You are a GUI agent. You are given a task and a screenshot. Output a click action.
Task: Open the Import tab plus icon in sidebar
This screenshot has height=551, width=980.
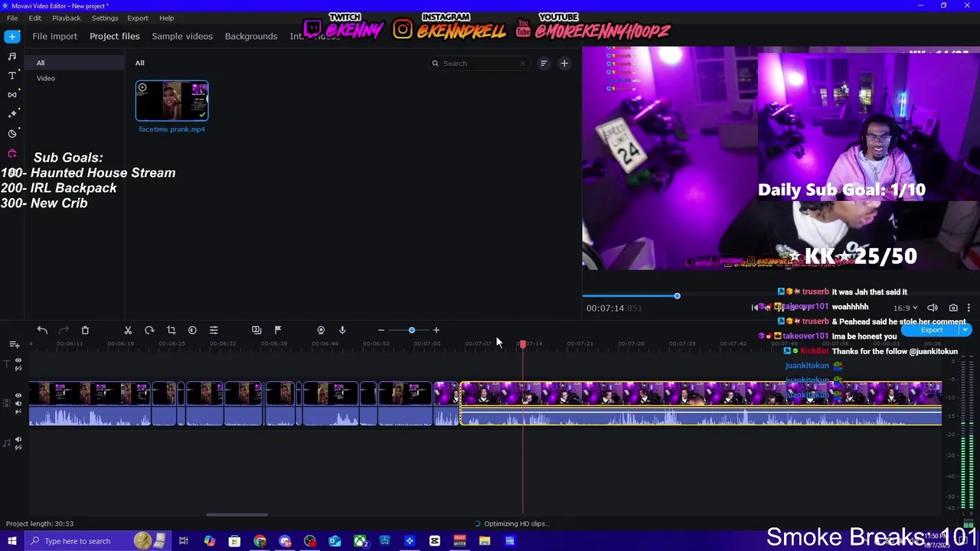12,36
